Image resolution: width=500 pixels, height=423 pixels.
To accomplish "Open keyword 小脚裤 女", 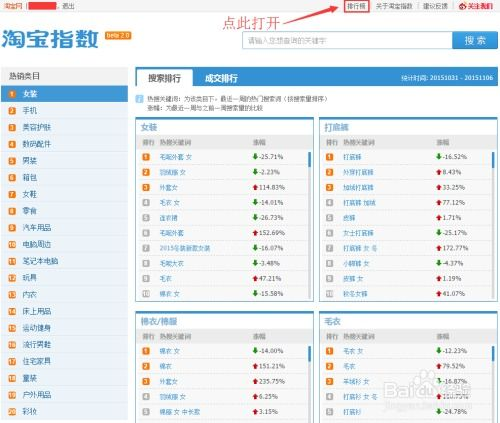I will pos(356,263).
